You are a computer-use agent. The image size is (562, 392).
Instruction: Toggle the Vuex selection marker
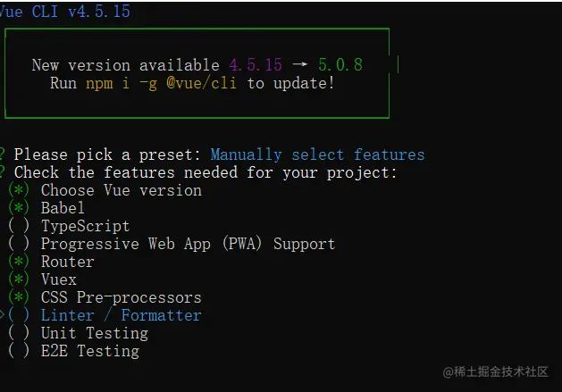pyautogui.click(x=18, y=279)
